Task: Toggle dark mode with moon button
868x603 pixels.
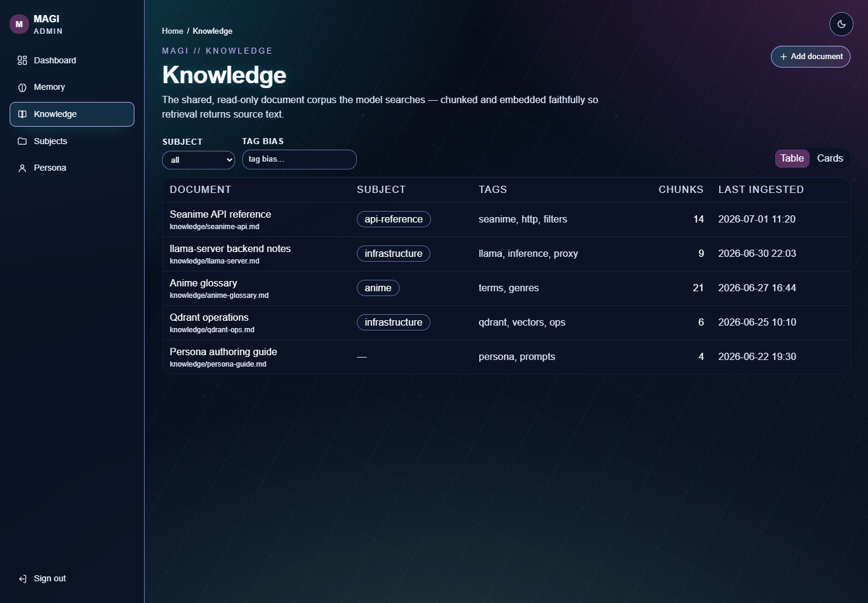Action: point(841,24)
